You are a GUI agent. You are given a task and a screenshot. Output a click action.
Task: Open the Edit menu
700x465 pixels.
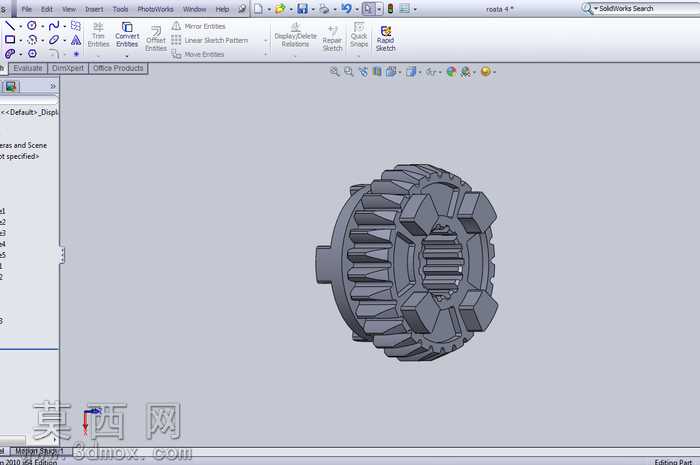point(46,9)
